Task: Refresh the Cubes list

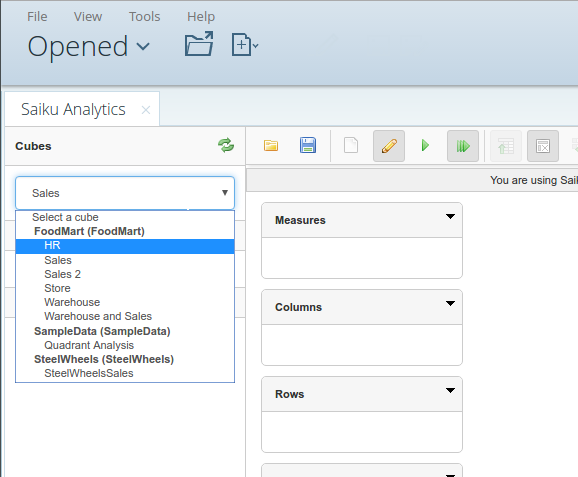Action: click(226, 145)
